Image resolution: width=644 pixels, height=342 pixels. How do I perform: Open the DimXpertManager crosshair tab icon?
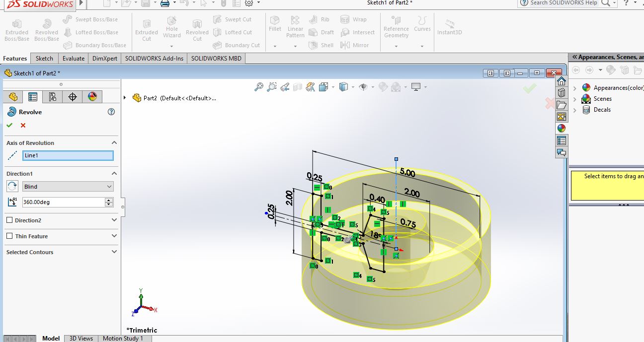coord(73,96)
